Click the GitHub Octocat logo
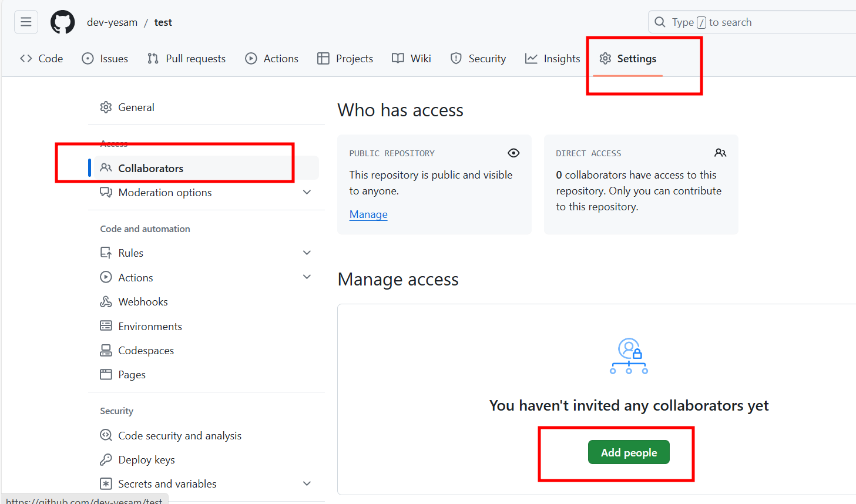Image resolution: width=856 pixels, height=504 pixels. point(62,22)
